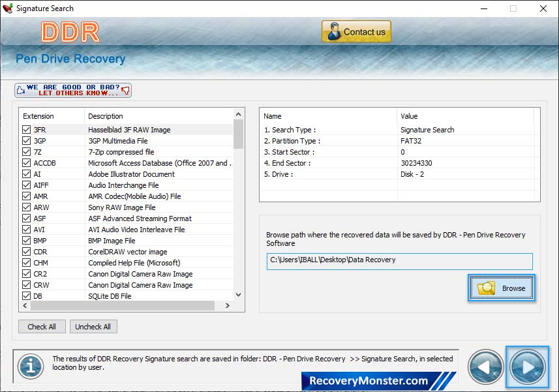Uncheck the 3FR extension checkbox
Viewport: 559px width, 392px height.
click(x=26, y=130)
